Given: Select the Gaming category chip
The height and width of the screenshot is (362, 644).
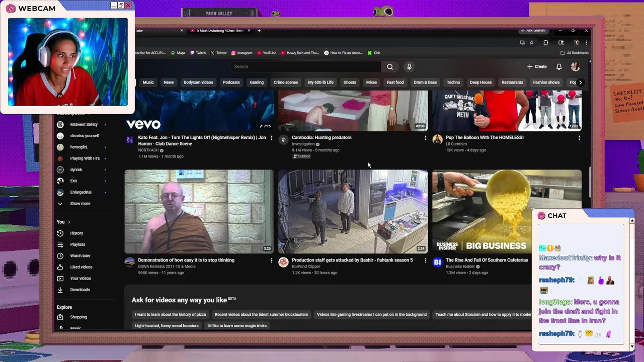Looking at the screenshot, I should 257,82.
